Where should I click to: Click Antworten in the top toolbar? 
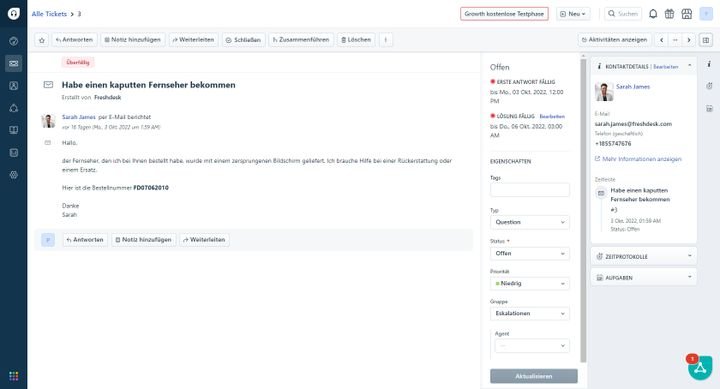pyautogui.click(x=74, y=40)
